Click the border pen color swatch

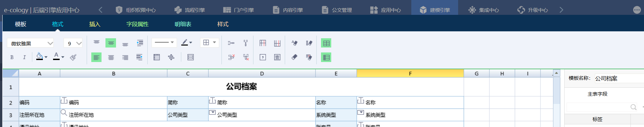pyautogui.click(x=185, y=43)
